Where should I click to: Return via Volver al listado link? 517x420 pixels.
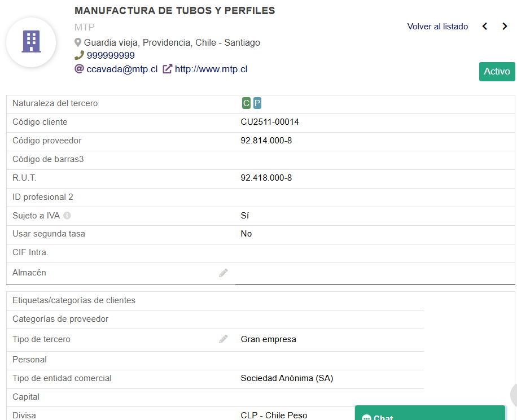tap(437, 27)
